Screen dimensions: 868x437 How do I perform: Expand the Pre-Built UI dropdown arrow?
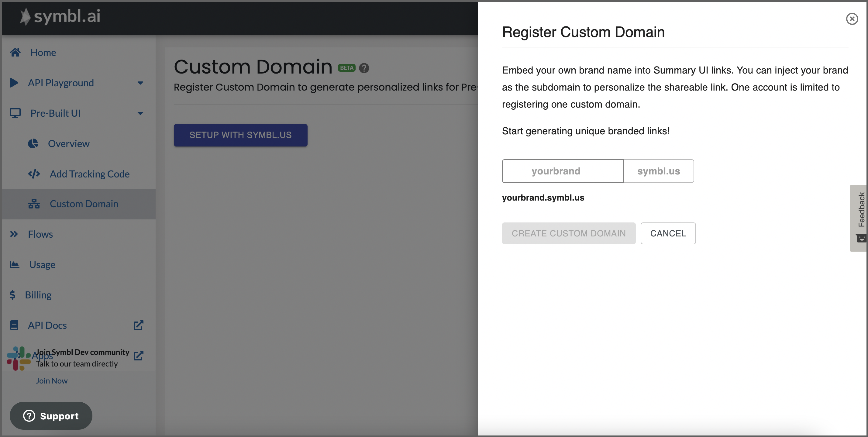tap(140, 113)
